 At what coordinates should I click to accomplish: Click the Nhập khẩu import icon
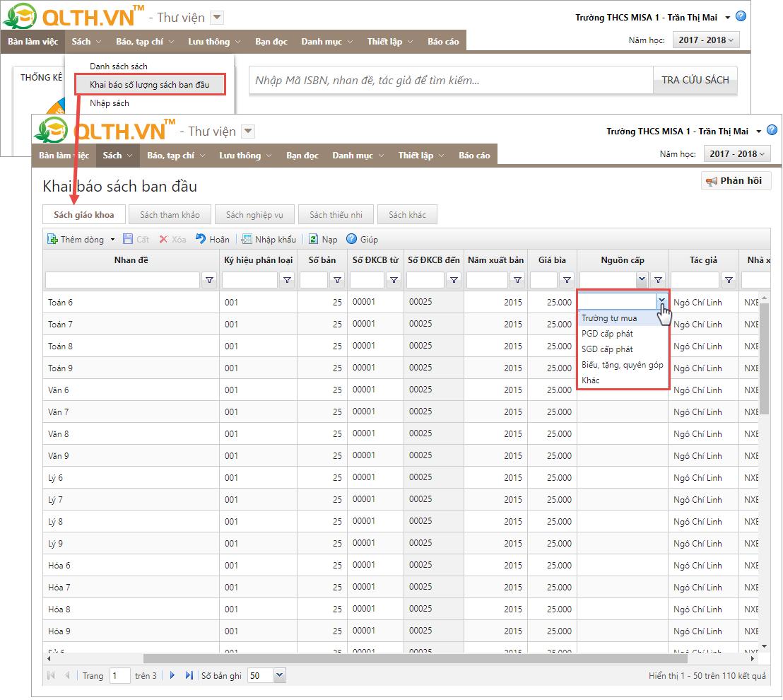click(247, 240)
